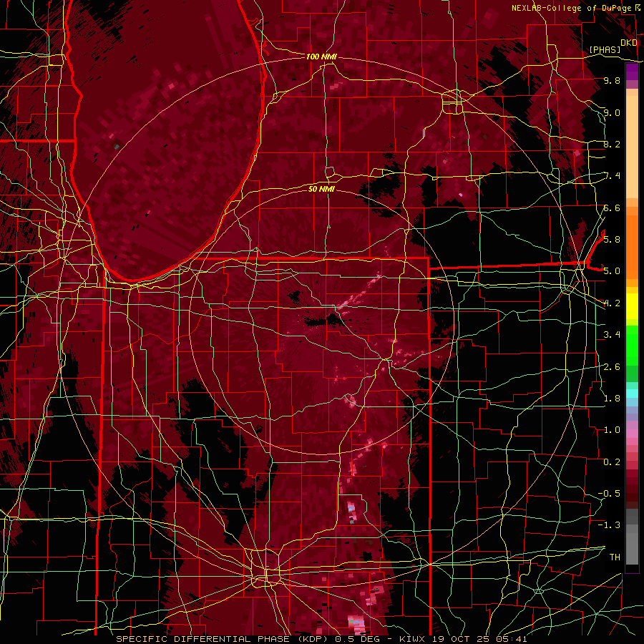Click the purple segment of the color bar
The width and height of the screenshot is (644, 644).
point(632,72)
